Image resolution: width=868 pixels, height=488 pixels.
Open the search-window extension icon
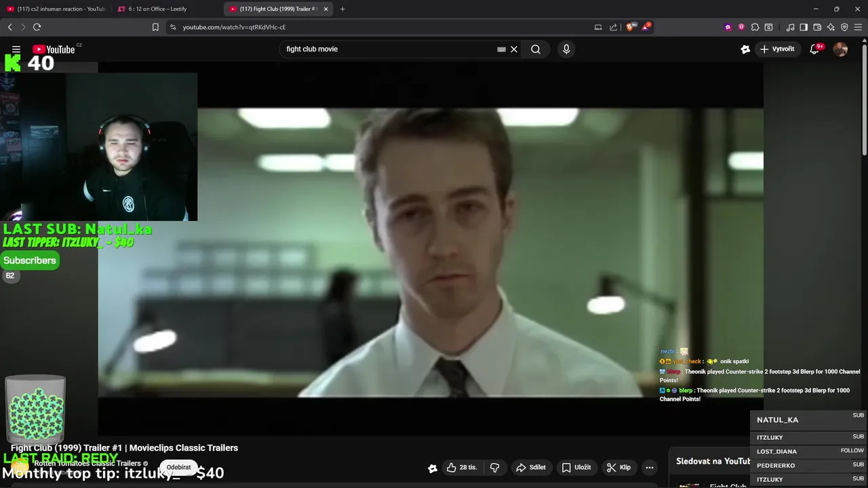tap(768, 27)
